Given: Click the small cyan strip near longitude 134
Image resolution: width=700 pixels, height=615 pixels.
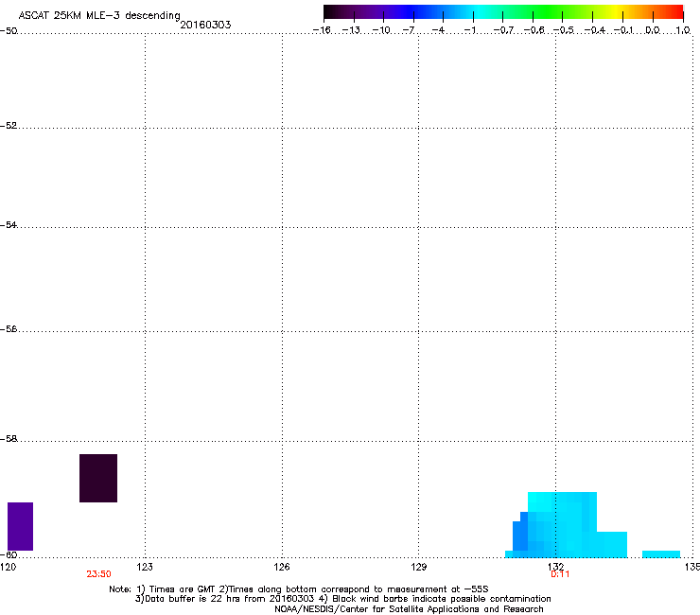Looking at the screenshot, I should point(661,554).
